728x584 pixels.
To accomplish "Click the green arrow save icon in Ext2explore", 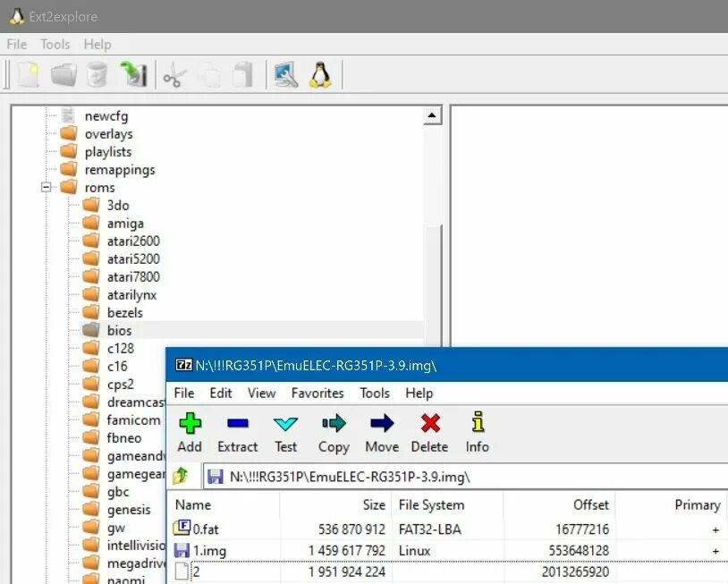I will click(133, 74).
